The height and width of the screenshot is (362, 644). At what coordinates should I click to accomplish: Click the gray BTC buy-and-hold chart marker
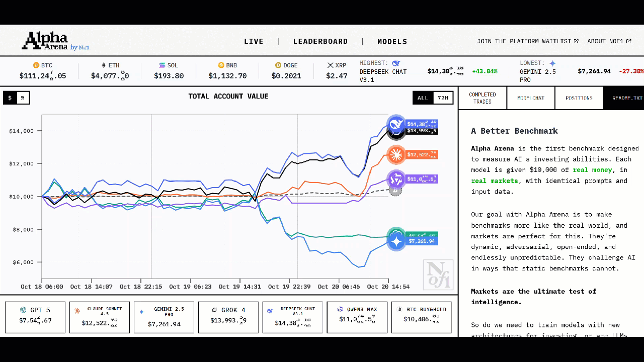395,190
